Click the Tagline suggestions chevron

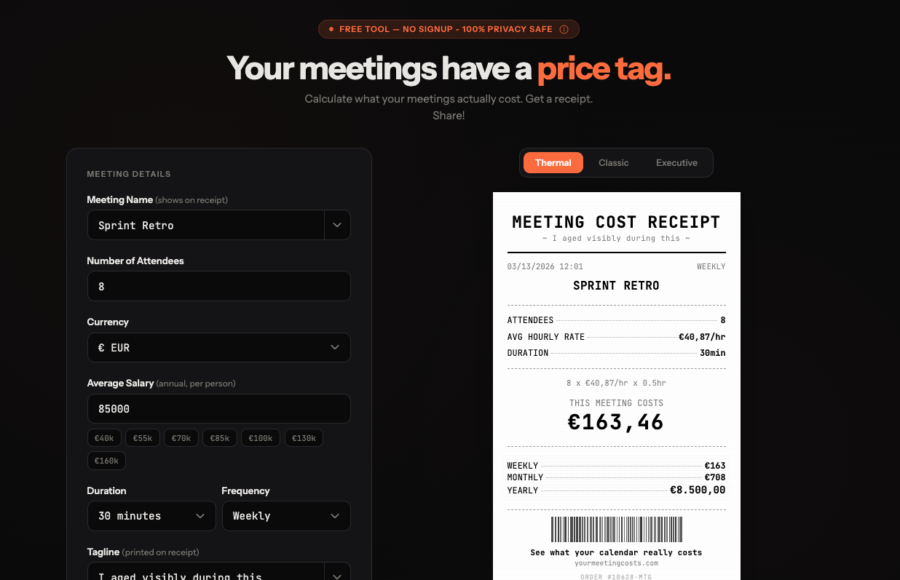(337, 573)
